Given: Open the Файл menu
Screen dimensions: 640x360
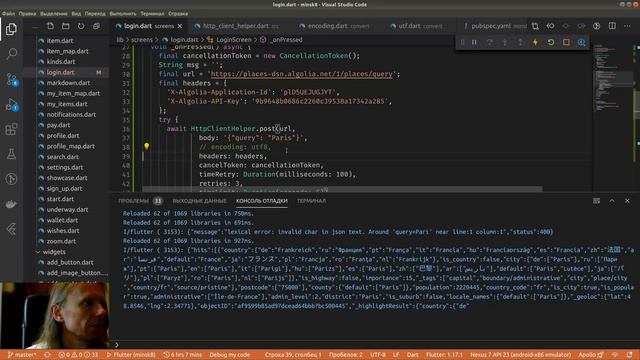Looking at the screenshot, I should click(8, 13).
